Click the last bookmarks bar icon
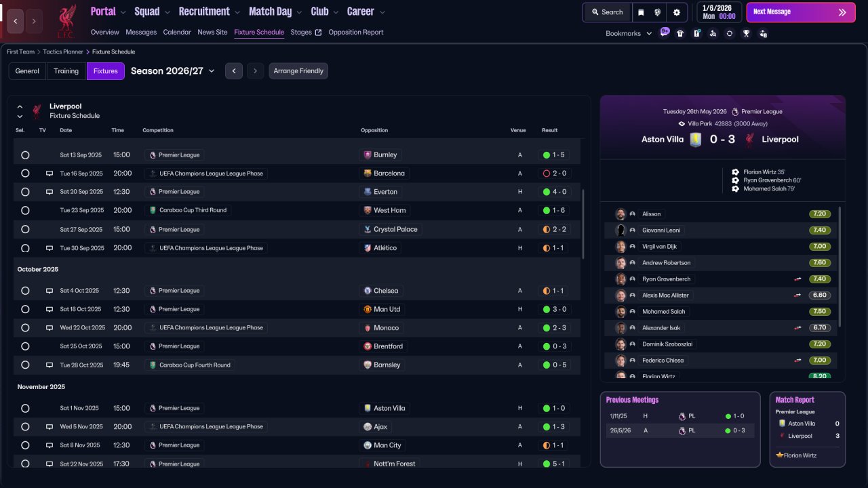 click(x=763, y=33)
